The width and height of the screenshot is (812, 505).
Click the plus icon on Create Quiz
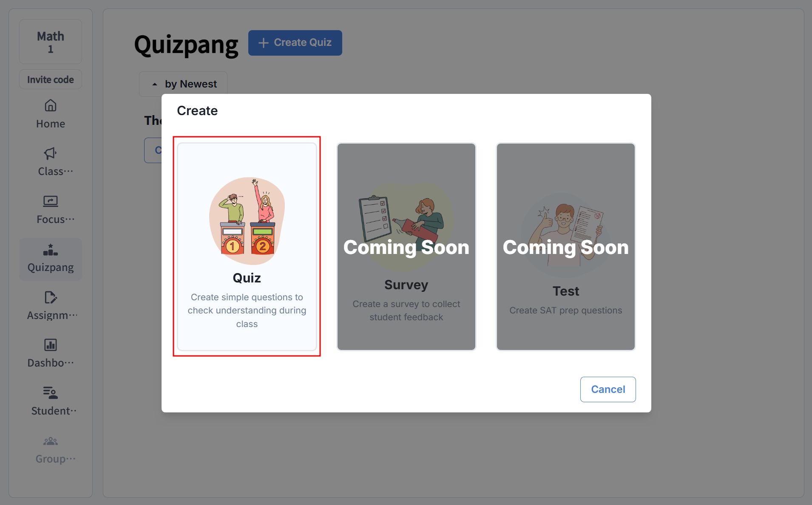pyautogui.click(x=264, y=42)
